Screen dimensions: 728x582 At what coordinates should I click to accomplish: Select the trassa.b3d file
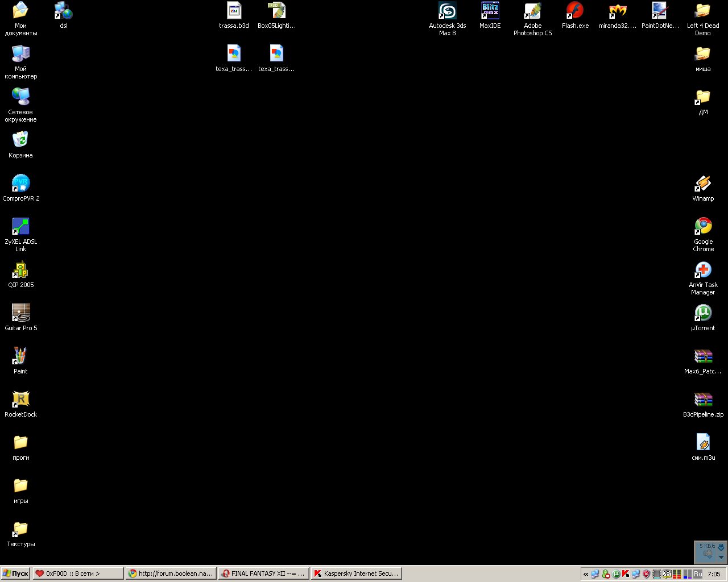(x=234, y=11)
